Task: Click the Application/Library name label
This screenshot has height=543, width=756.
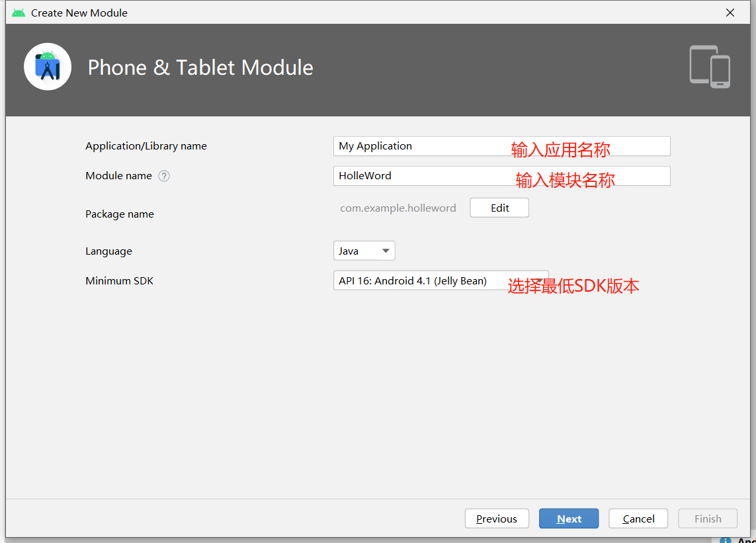Action: tap(146, 146)
